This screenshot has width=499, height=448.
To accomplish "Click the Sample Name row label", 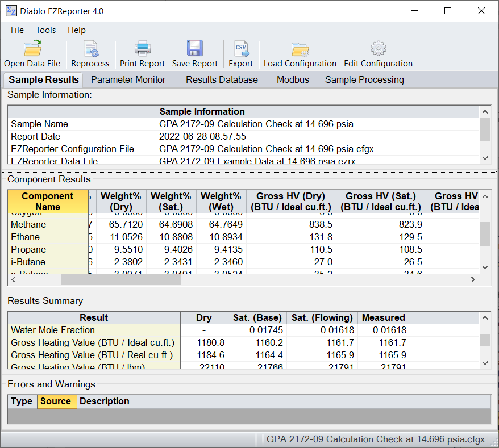I will [x=39, y=124].
